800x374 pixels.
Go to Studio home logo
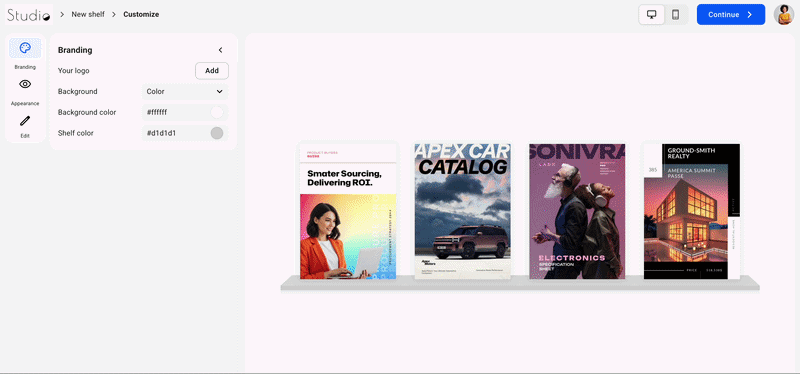pos(29,14)
